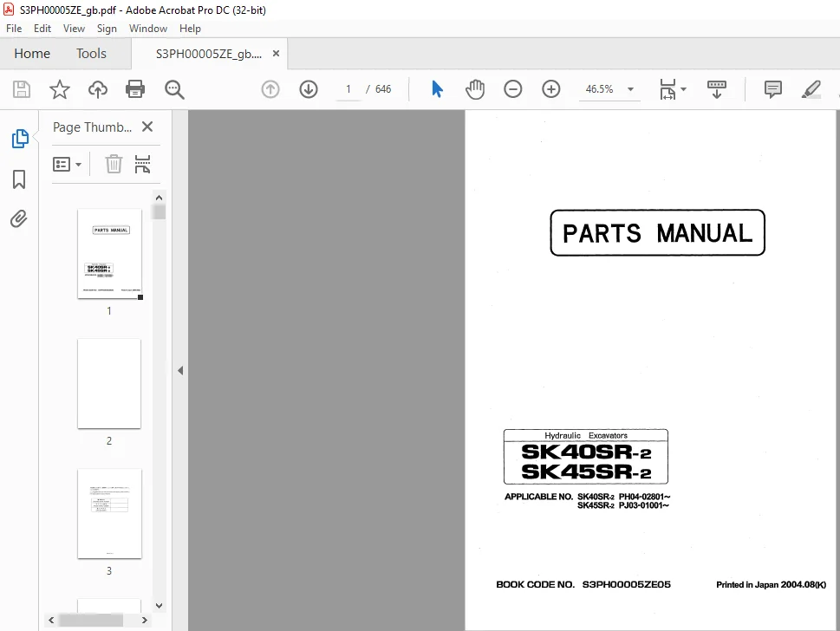This screenshot has width=840, height=631.
Task: Activate the selection arrow tool
Action: tap(437, 89)
